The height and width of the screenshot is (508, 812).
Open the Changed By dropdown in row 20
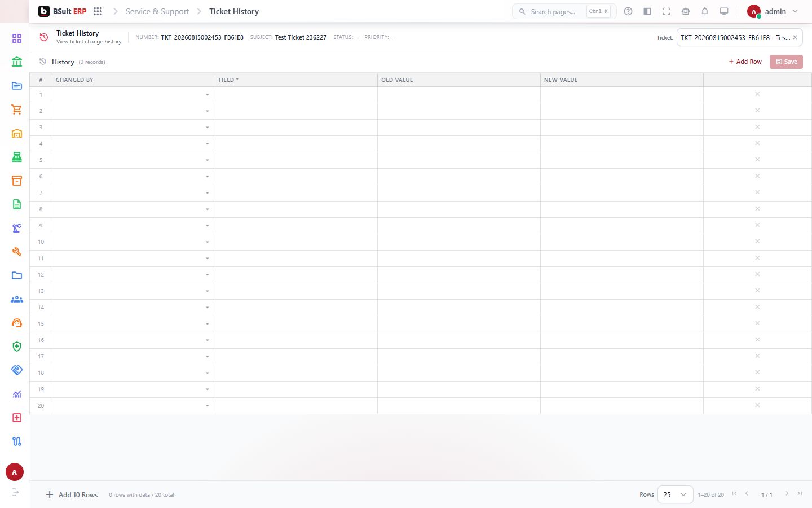(x=207, y=406)
